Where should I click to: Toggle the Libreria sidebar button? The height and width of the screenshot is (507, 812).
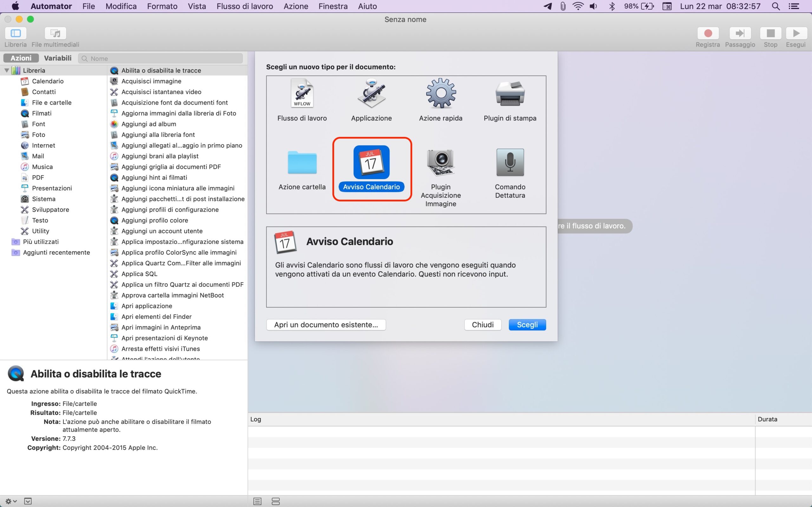[x=16, y=34]
